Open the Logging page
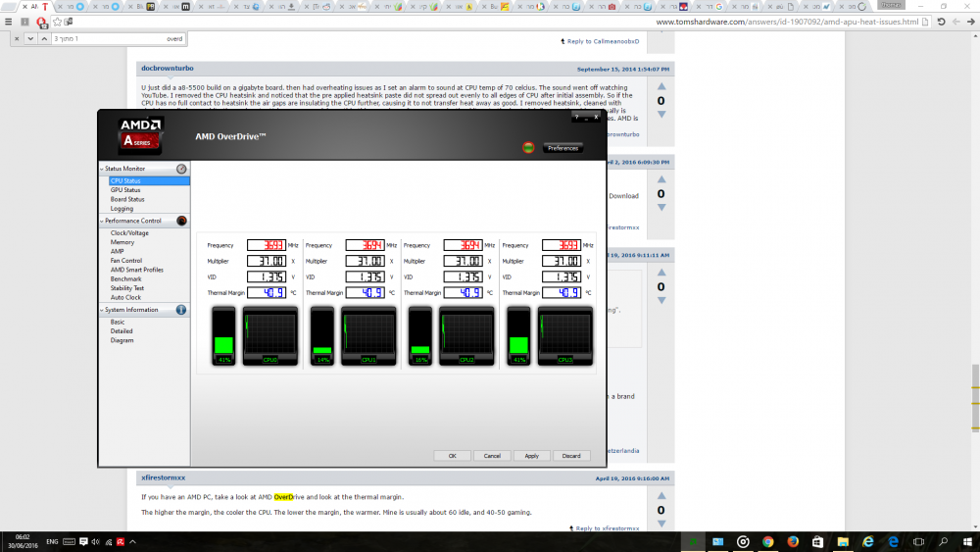The height and width of the screenshot is (552, 980). point(122,209)
